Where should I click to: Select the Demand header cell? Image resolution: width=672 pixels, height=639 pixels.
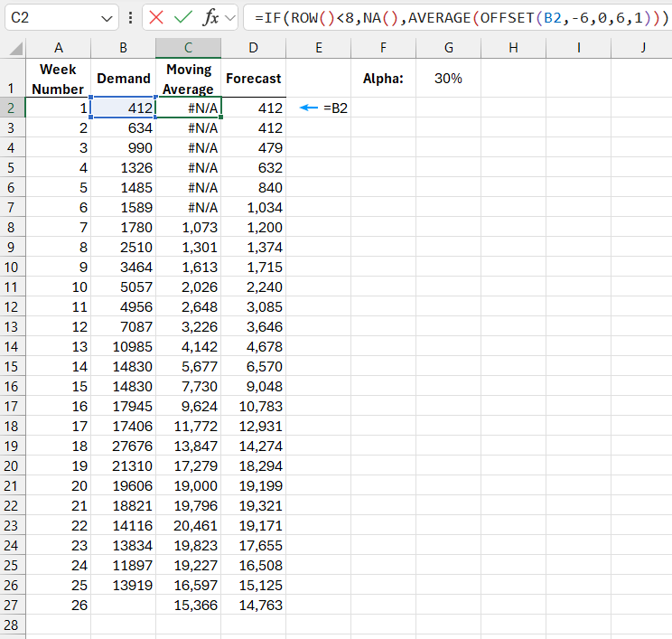point(123,79)
